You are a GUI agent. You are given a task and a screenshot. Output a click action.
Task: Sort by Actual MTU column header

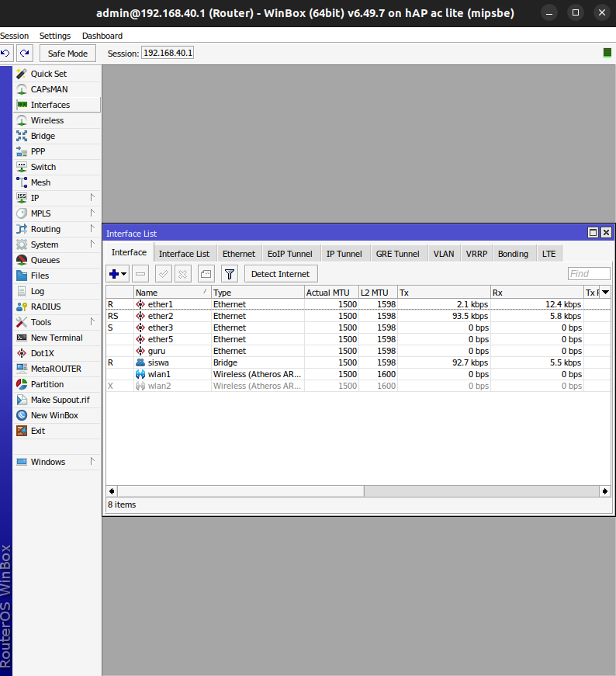331,293
